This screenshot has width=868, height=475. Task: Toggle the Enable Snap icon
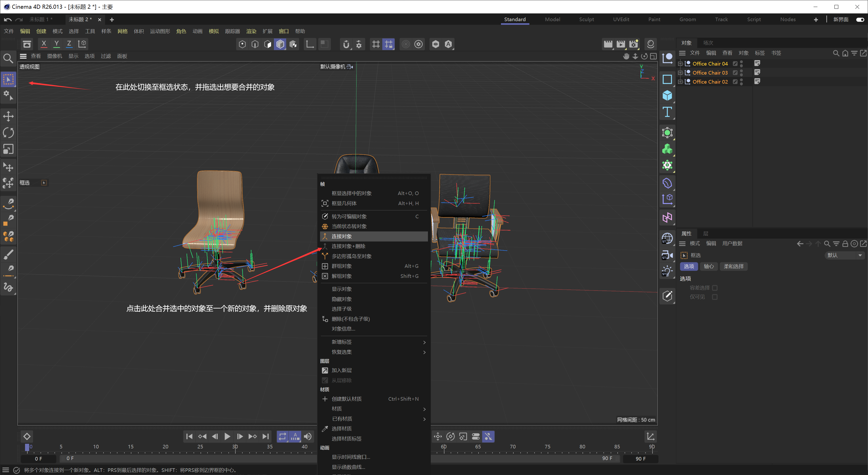(x=346, y=44)
